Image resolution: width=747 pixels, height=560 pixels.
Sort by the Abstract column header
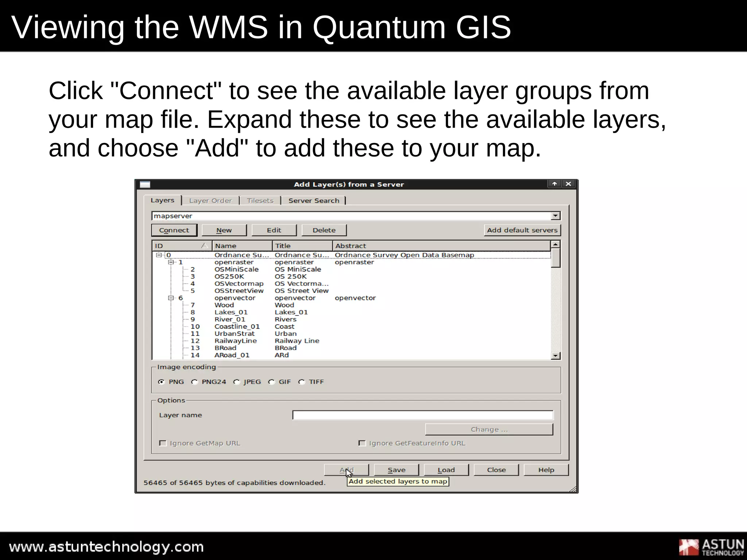[x=441, y=246]
